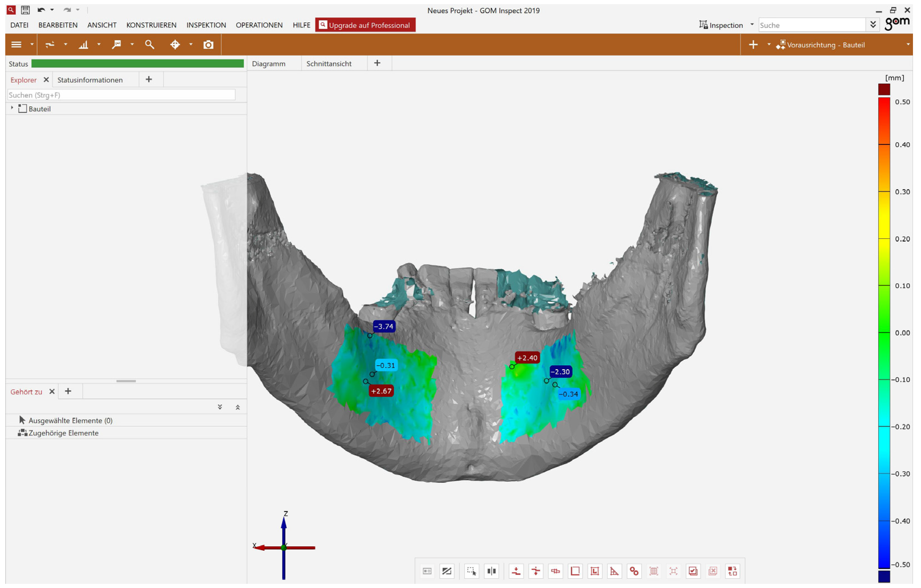Click the triangle angle icon in the bottom toolbar
This screenshot has width=921, height=588.
coord(614,571)
